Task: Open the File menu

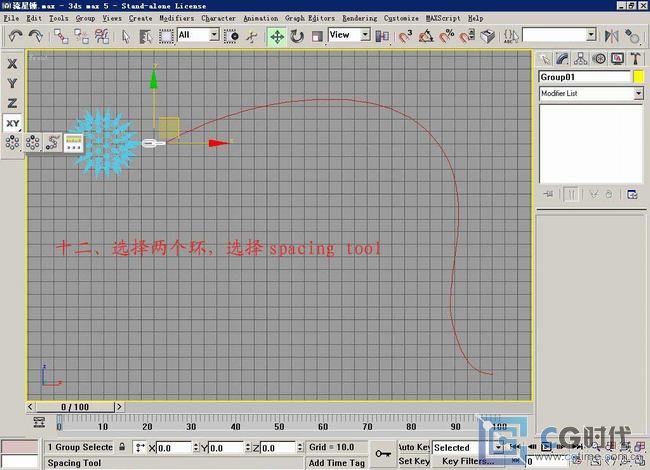Action: (x=11, y=18)
